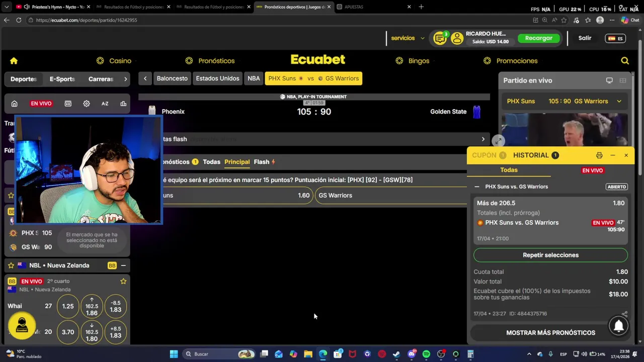Switch to the CUPON tab

[x=490, y=155]
